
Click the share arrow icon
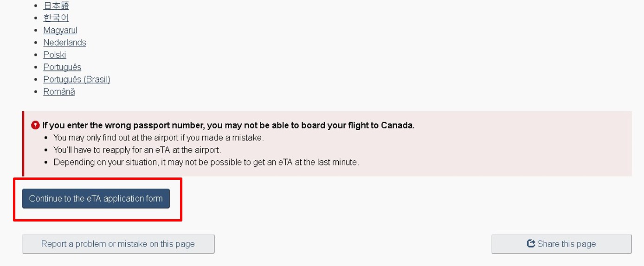click(531, 244)
